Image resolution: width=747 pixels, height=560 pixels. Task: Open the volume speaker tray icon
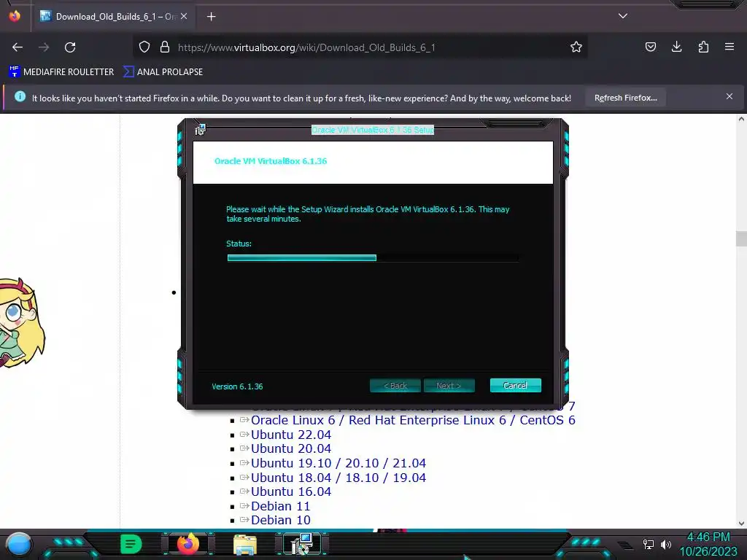pyautogui.click(x=665, y=544)
